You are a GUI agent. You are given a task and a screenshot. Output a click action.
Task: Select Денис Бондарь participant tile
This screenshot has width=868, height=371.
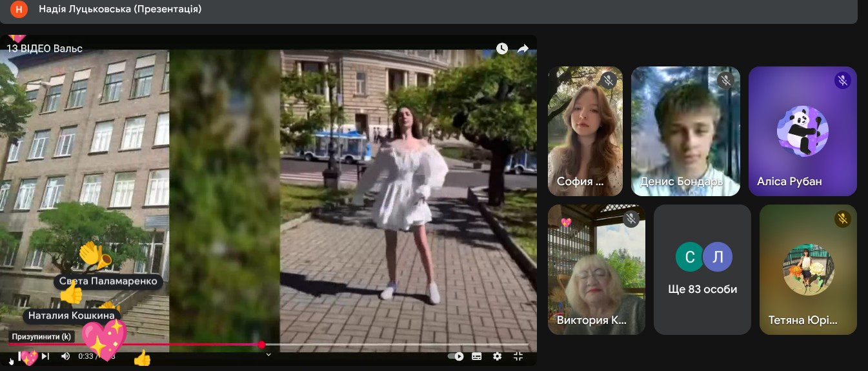coord(686,132)
